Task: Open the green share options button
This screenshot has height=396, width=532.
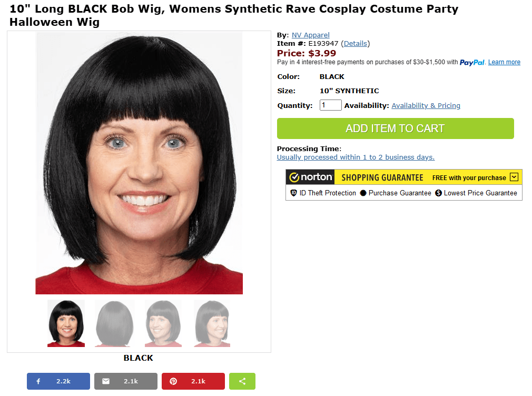Action: point(242,381)
